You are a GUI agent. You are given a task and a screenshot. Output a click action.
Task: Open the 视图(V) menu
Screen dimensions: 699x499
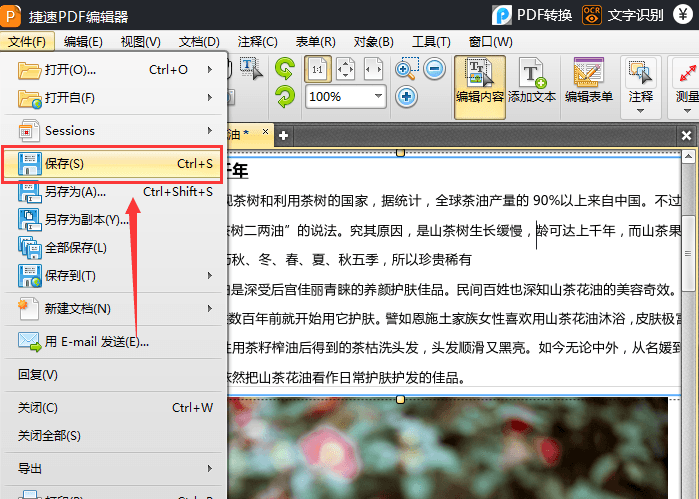pos(140,41)
